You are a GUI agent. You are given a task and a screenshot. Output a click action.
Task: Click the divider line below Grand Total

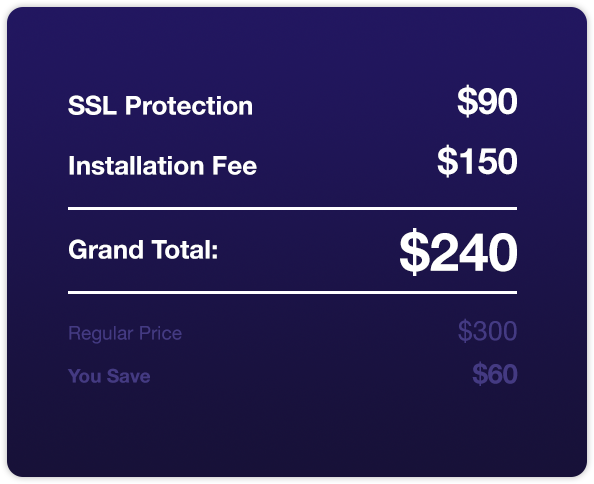[292, 292]
